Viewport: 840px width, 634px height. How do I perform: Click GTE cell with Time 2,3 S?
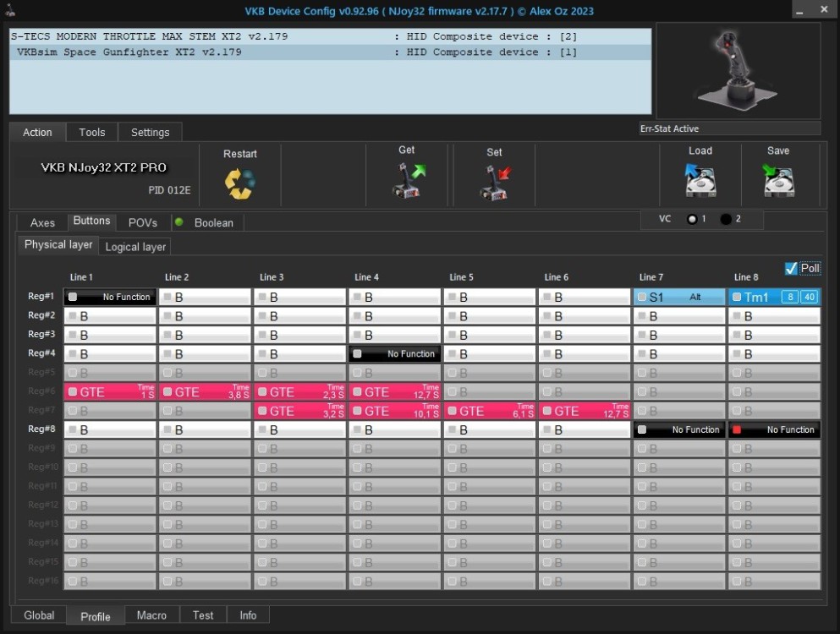[x=299, y=392]
